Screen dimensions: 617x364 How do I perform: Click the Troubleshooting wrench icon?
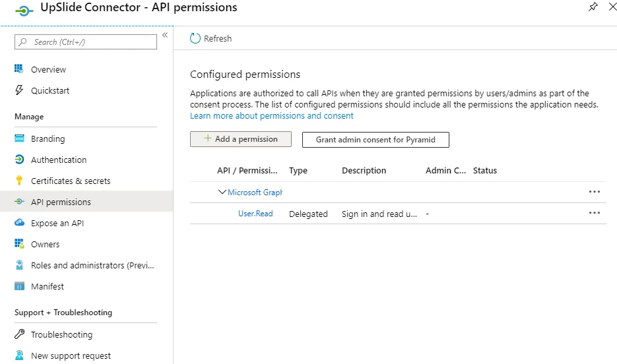click(x=19, y=334)
